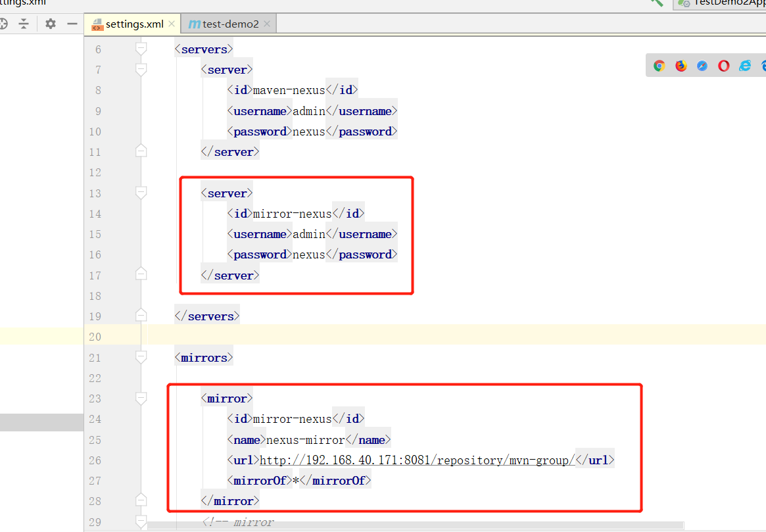Image resolution: width=766 pixels, height=532 pixels.
Task: Close the test-demo2 tab
Action: coord(267,24)
